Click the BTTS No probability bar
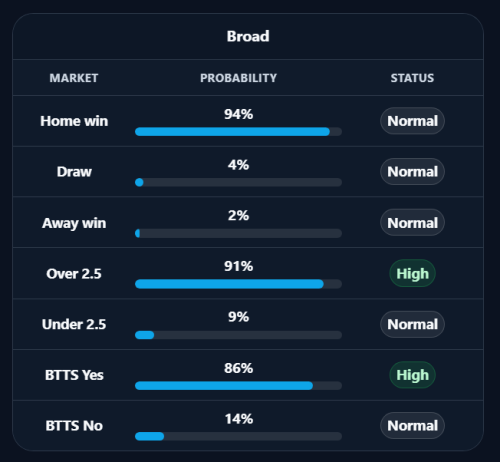 (238, 436)
